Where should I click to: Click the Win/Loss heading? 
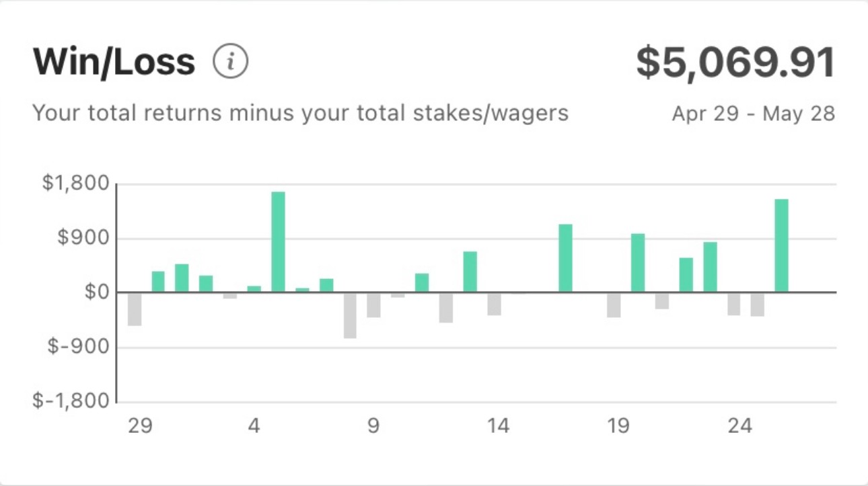(114, 63)
